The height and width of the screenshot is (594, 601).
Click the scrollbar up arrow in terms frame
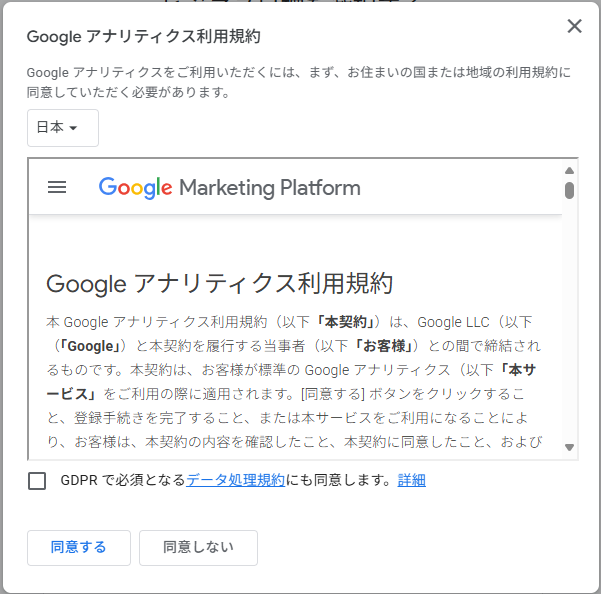coord(569,171)
